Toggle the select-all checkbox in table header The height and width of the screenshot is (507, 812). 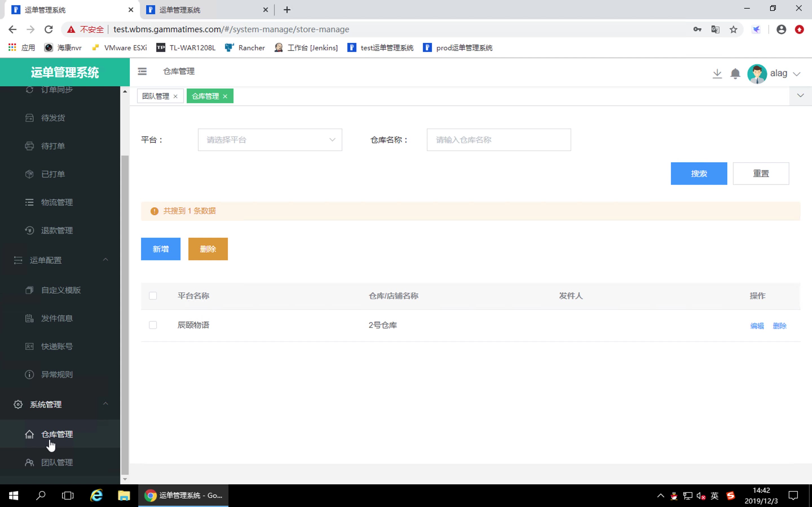pyautogui.click(x=153, y=295)
